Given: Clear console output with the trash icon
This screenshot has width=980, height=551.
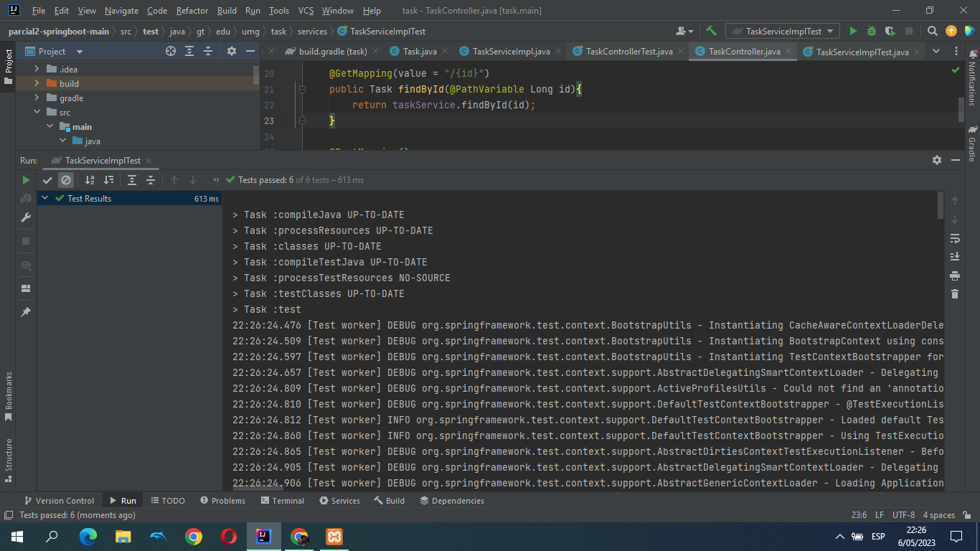Looking at the screenshot, I should (x=955, y=294).
